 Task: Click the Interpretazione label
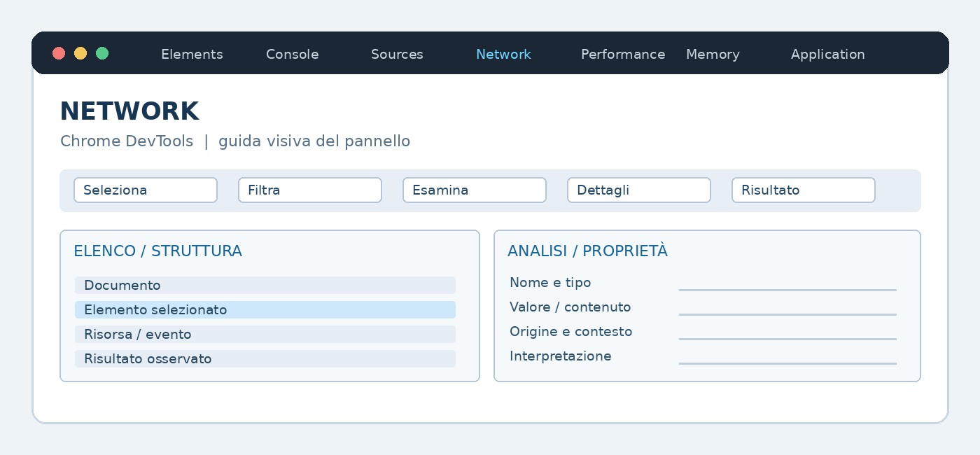click(561, 356)
